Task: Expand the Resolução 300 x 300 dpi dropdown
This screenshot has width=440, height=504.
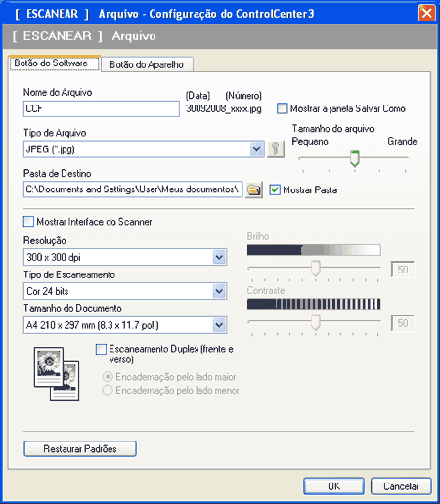Action: [x=219, y=257]
